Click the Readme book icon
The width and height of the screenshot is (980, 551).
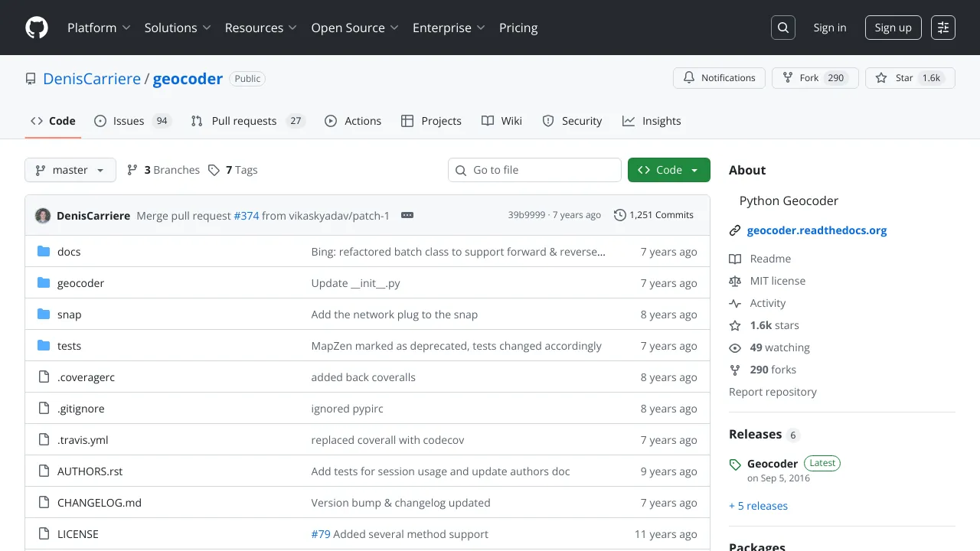735,259
